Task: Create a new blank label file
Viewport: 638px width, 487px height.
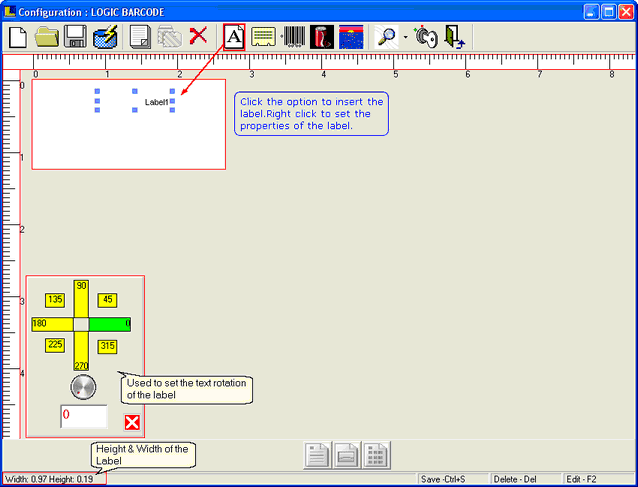Action: point(17,37)
